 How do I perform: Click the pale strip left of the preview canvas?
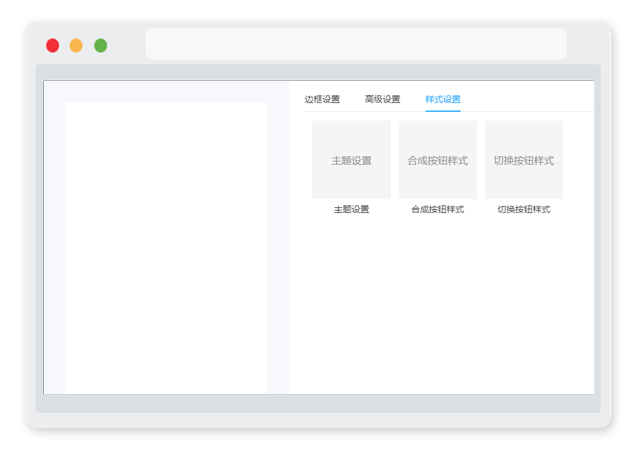click(55, 237)
